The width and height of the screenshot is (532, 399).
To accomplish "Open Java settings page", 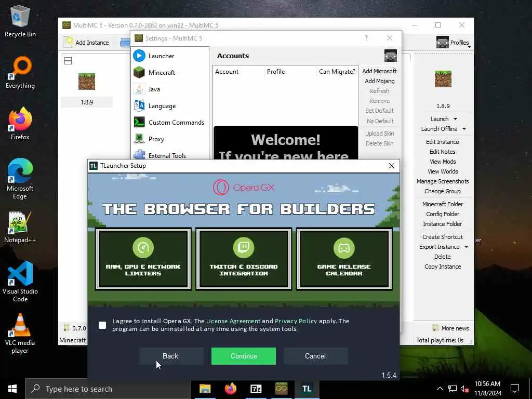I will pyautogui.click(x=170, y=89).
